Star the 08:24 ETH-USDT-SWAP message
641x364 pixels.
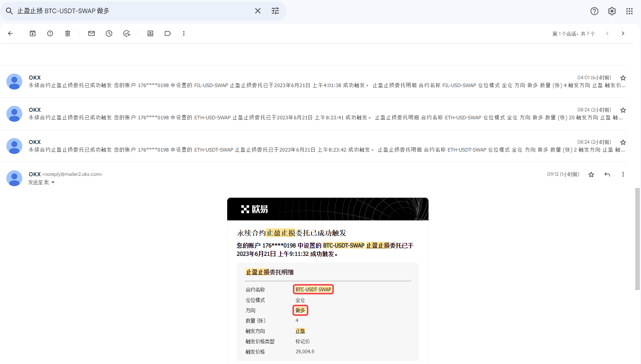[623, 142]
